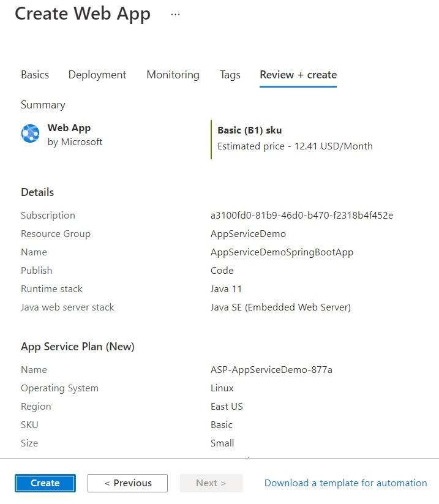Click the Basic (B1) sku heading
This screenshot has height=504, width=439.
point(250,130)
